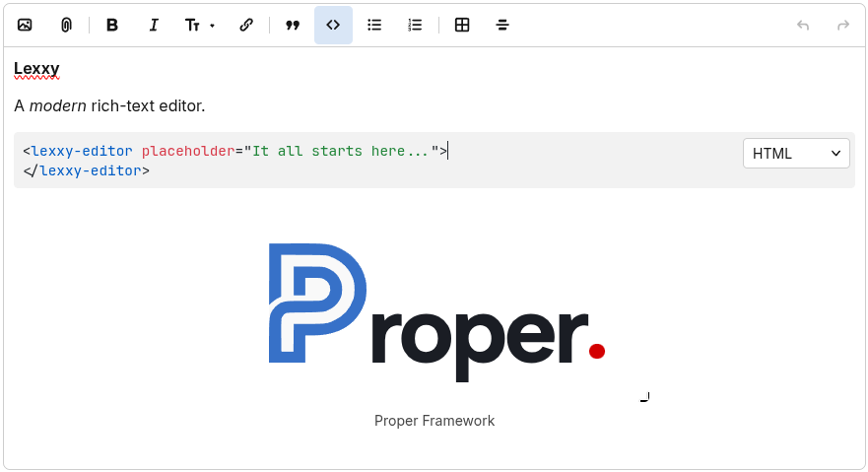
Task: Click the undo arrow
Action: [803, 25]
